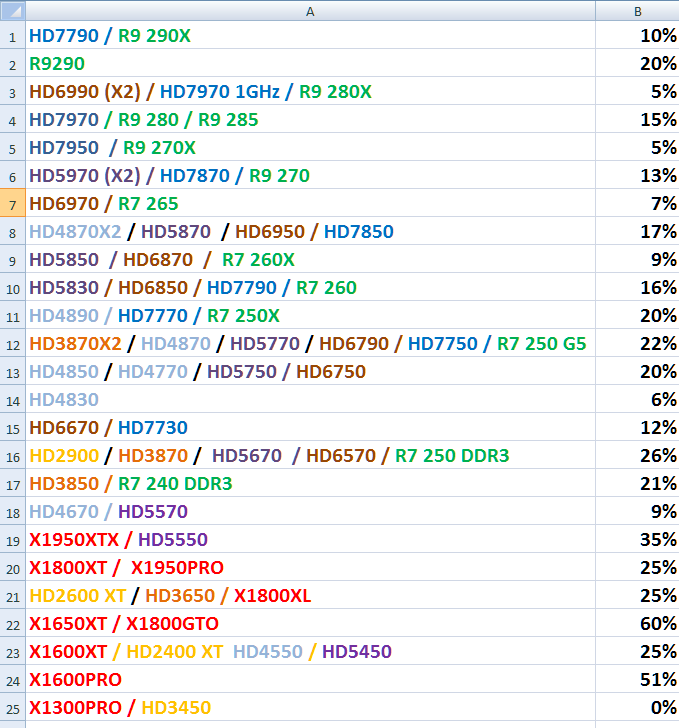The image size is (679, 728).
Task: Click cell HD6670 / HD7730
Action: [x=310, y=428]
